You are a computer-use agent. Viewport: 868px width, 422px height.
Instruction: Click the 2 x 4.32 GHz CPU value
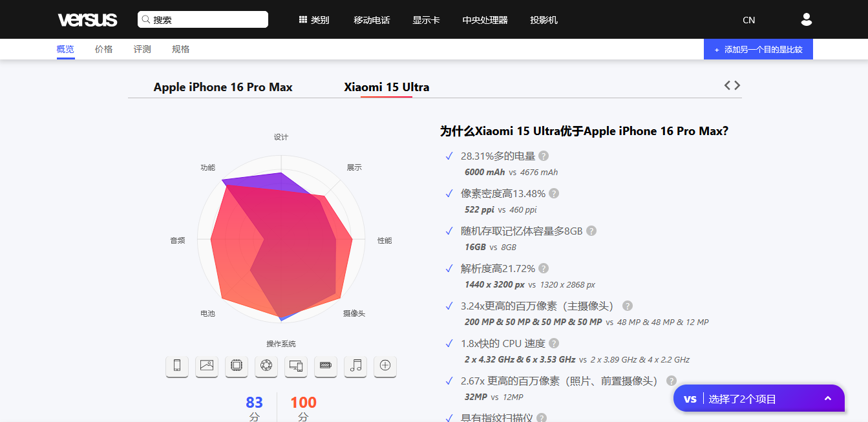(520, 360)
